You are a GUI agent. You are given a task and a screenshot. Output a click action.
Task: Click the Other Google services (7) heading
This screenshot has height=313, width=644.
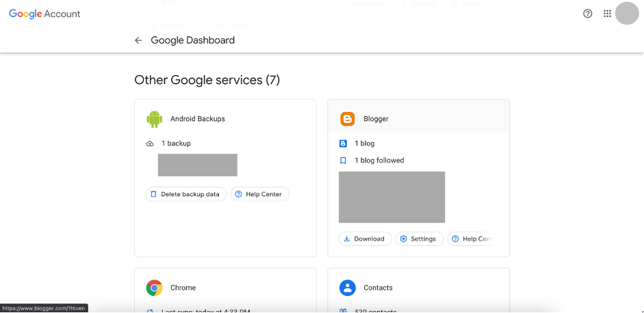(207, 79)
